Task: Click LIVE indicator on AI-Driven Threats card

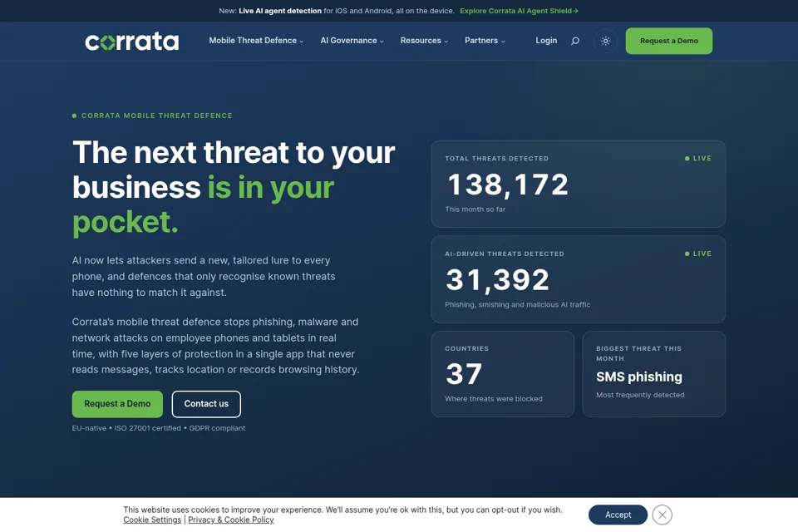Action: coord(698,254)
